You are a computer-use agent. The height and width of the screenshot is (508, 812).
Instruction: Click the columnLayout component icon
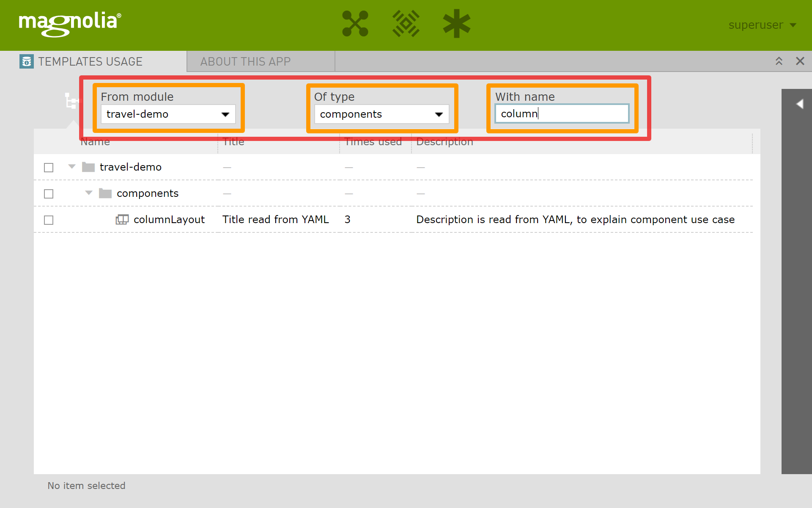122,219
